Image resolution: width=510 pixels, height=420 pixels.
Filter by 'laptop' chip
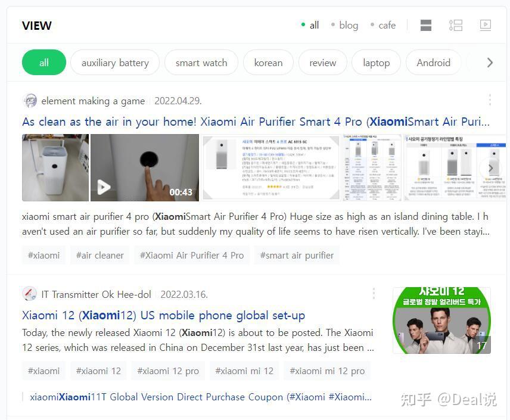377,63
